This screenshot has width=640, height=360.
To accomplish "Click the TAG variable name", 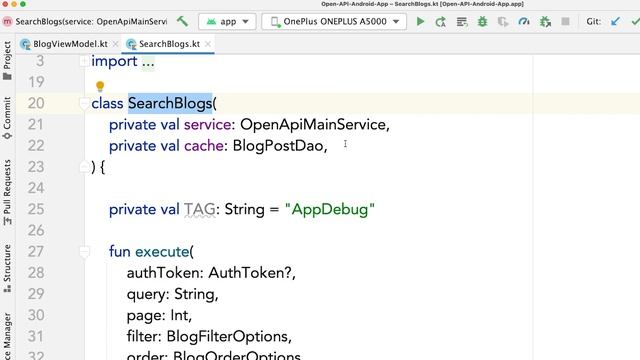I will (200, 210).
